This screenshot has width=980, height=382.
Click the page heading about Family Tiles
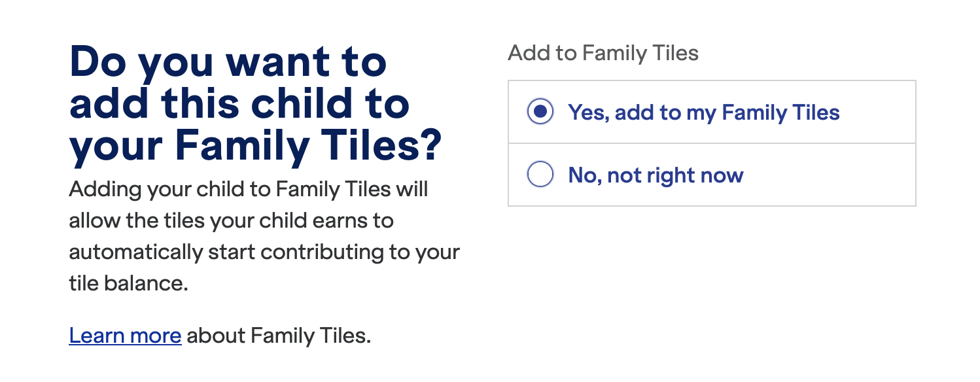[x=255, y=102]
